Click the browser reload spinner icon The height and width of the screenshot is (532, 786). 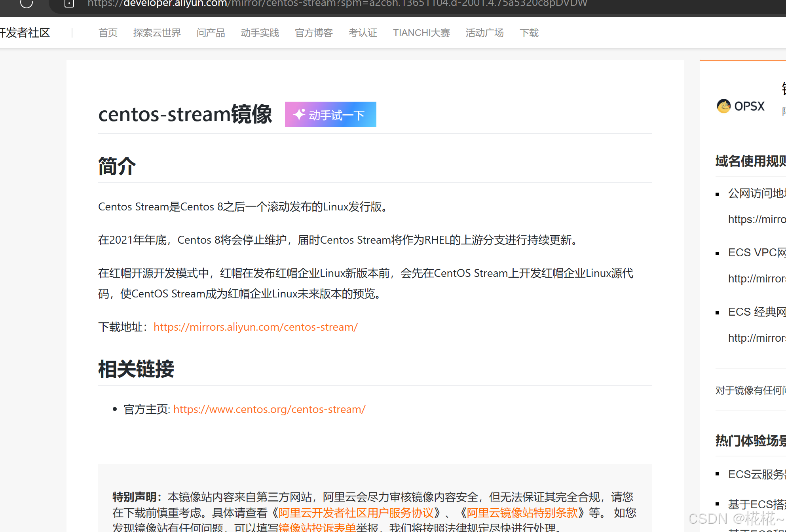click(x=27, y=3)
